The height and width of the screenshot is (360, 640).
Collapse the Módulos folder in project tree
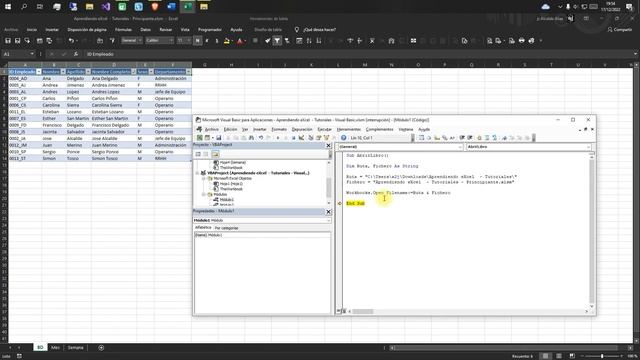click(204, 194)
